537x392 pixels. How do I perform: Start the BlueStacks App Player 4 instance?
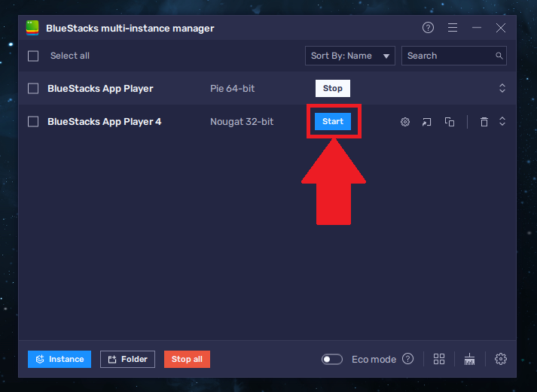pos(333,121)
